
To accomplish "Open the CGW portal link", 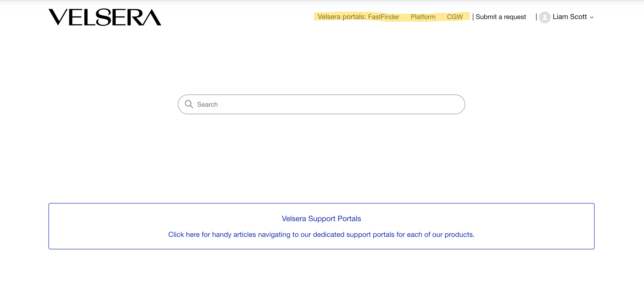I will [455, 17].
